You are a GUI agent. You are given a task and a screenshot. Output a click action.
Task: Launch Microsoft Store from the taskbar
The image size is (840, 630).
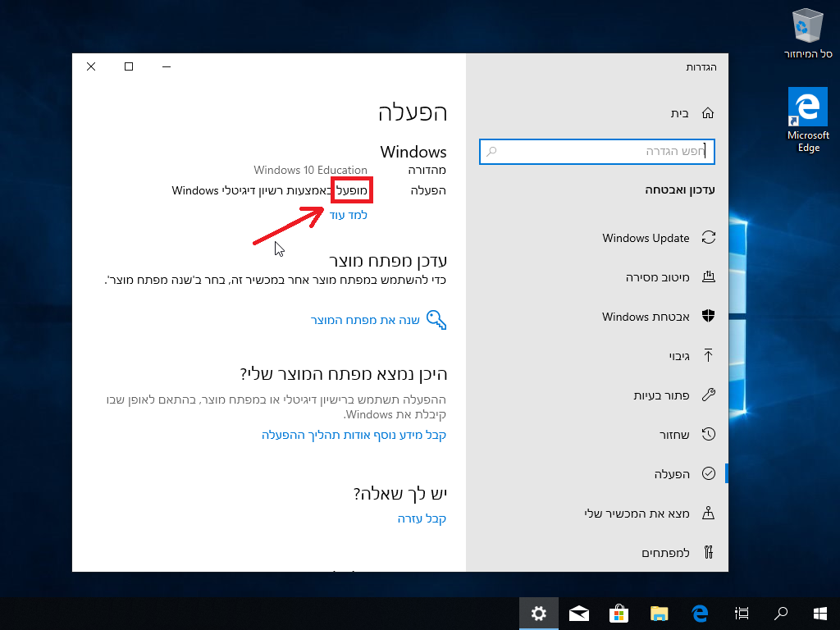click(619, 614)
